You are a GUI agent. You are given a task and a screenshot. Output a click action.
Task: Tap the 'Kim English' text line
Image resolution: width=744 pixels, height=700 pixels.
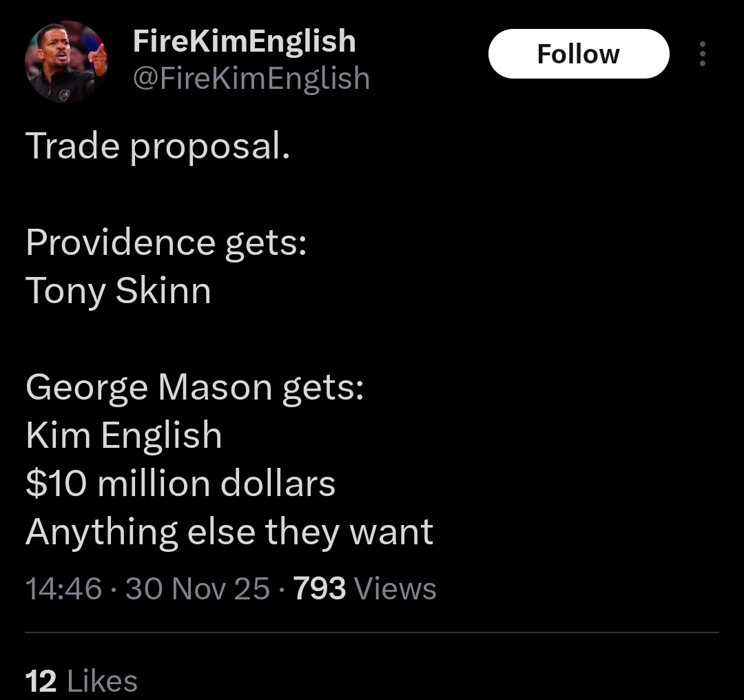124,435
